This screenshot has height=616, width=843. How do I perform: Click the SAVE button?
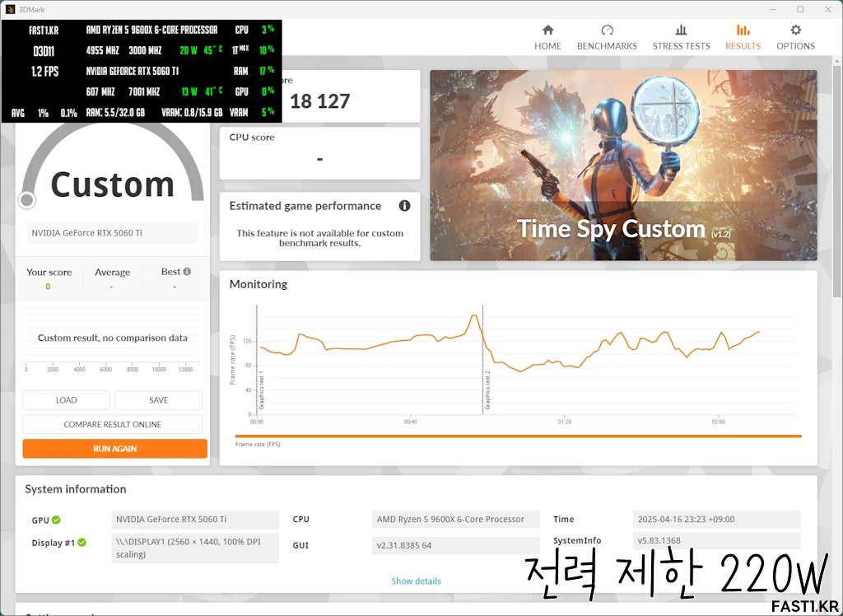(159, 400)
